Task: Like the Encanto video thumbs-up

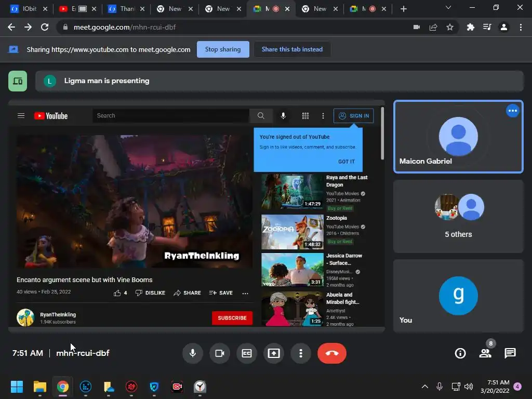Action: pyautogui.click(x=121, y=293)
